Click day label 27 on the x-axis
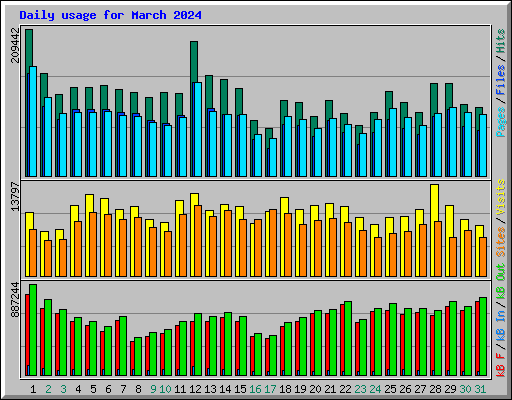The image size is (512, 400). [x=420, y=389]
